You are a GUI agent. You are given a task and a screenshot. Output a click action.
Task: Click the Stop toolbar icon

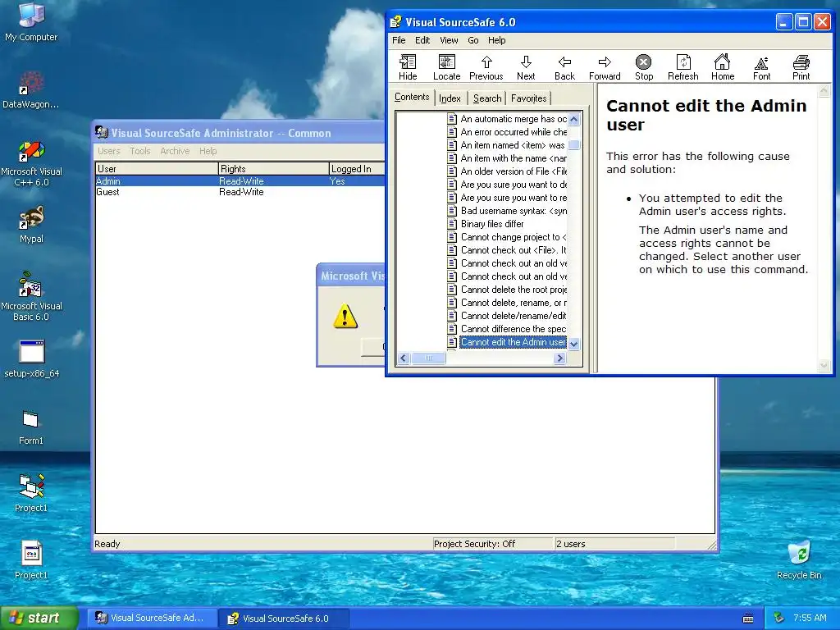(x=643, y=67)
